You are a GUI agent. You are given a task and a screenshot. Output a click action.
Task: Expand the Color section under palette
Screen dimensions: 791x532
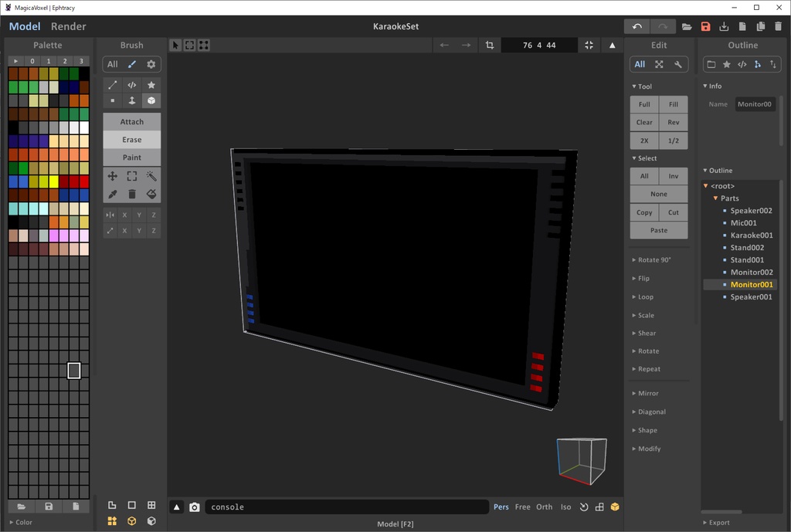coord(21,523)
